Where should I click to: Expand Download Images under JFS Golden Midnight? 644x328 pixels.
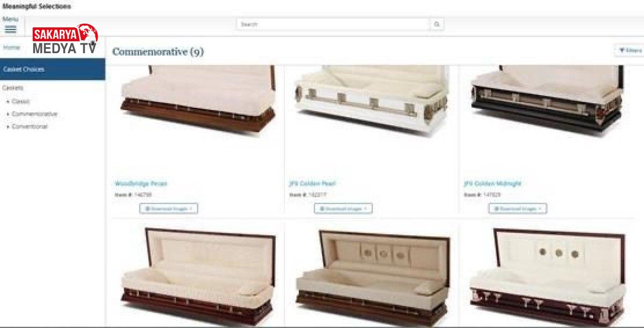pyautogui.click(x=517, y=208)
